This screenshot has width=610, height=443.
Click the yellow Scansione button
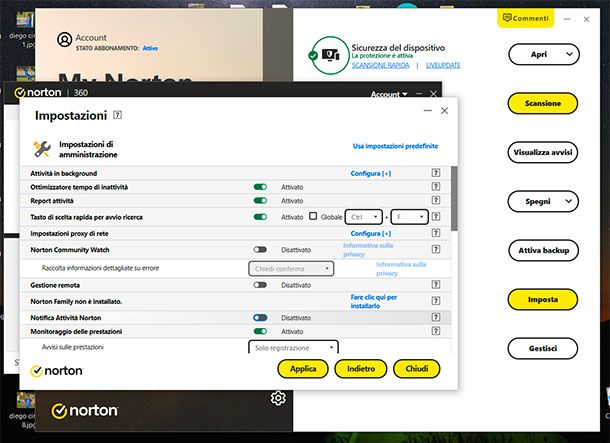coord(543,103)
